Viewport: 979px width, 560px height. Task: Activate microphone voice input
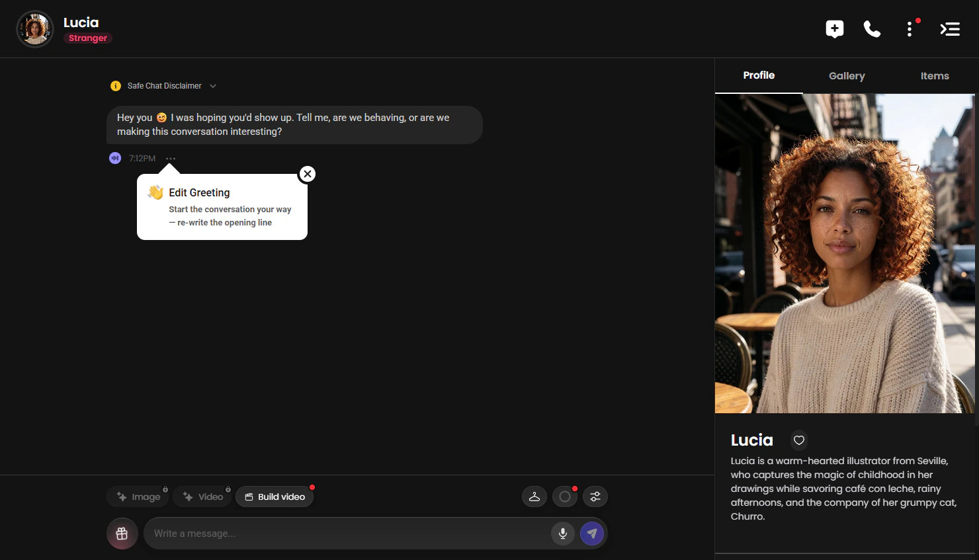coord(563,534)
